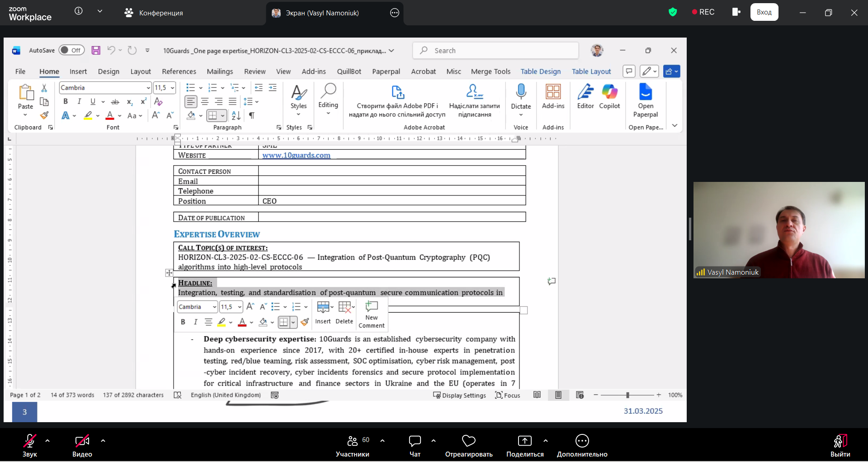Toggle the AutoSave switch
Screen dimensions: 868x462
[71, 50]
